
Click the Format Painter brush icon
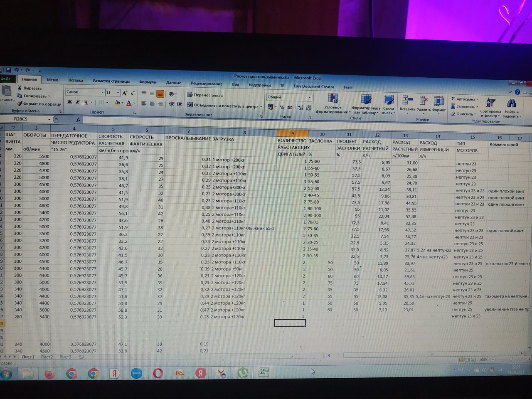pyautogui.click(x=19, y=104)
